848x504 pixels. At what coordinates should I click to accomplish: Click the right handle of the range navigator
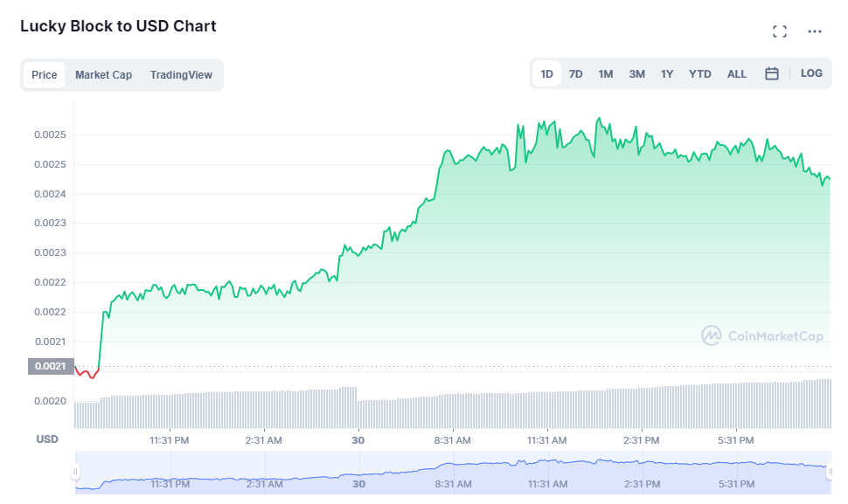click(x=830, y=472)
